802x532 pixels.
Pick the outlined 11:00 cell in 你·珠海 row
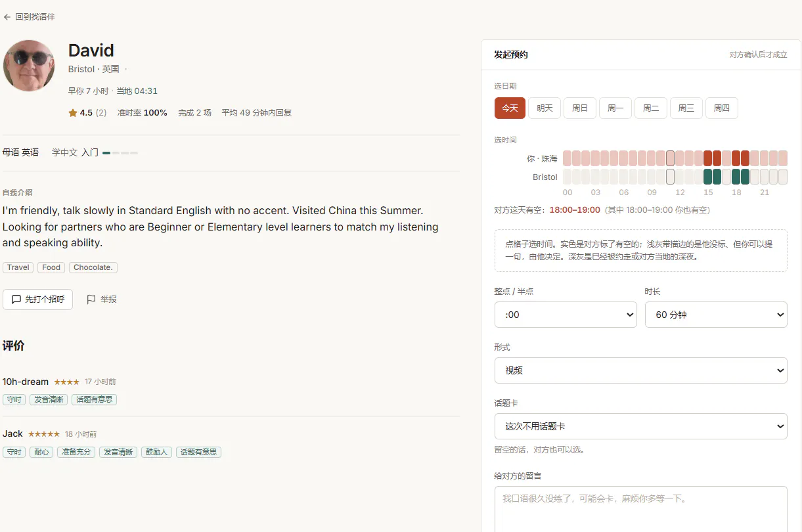click(x=671, y=158)
